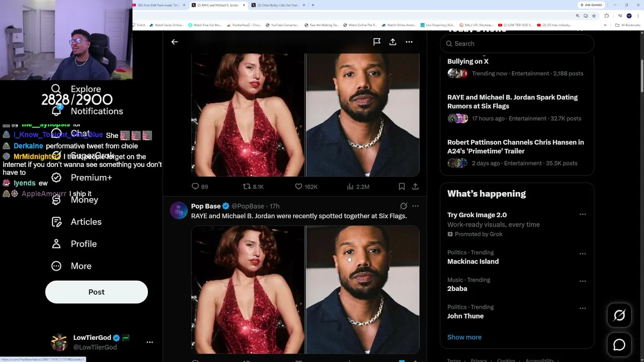The width and height of the screenshot is (644, 362).
Task: Go back using the arrow above the post
Action: click(x=175, y=42)
